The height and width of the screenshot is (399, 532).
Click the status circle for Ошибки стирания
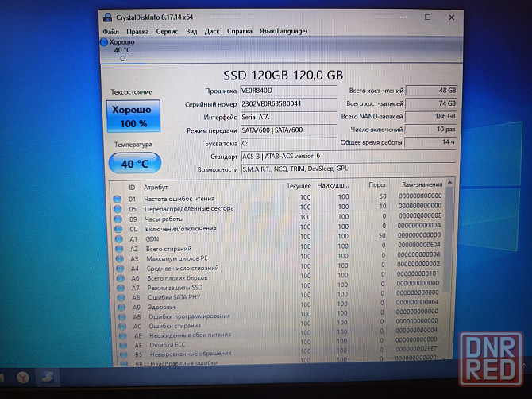click(x=122, y=327)
